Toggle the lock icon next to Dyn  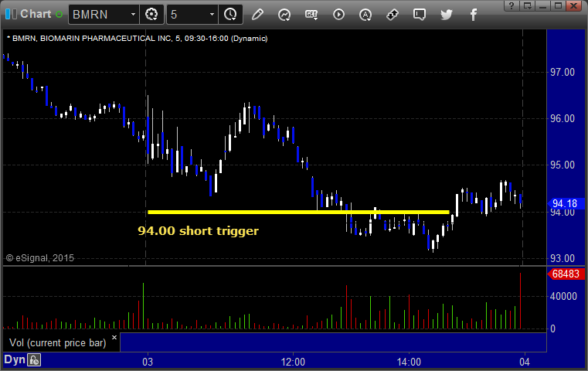[34, 360]
